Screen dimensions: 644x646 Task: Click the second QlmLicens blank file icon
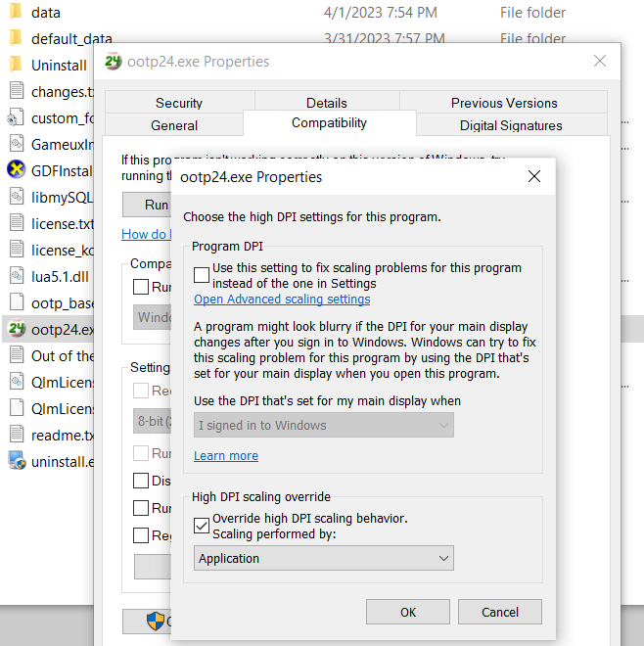pyautogui.click(x=17, y=408)
